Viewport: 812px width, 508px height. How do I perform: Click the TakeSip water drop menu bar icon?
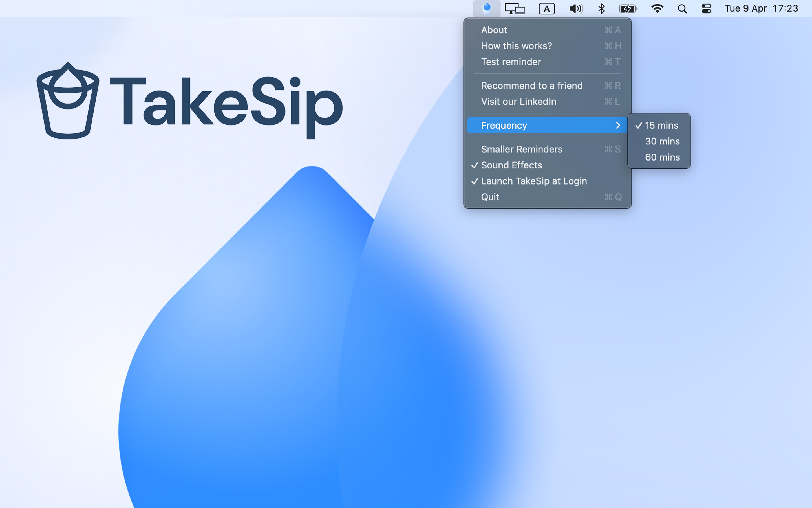487,8
